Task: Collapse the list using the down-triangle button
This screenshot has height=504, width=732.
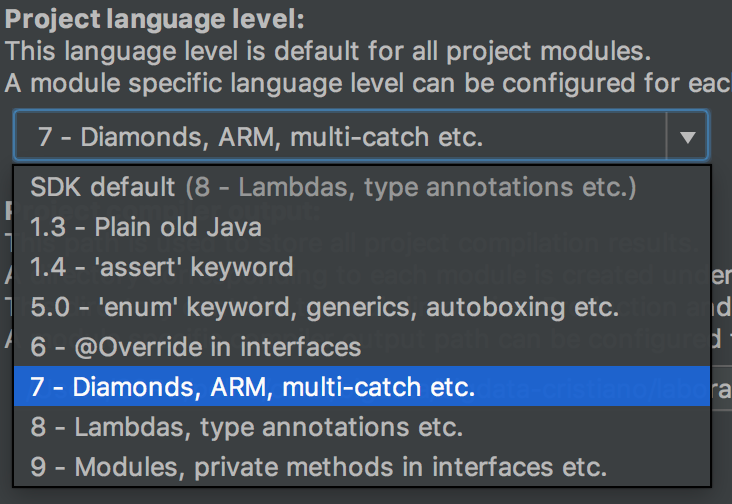Action: click(x=686, y=136)
